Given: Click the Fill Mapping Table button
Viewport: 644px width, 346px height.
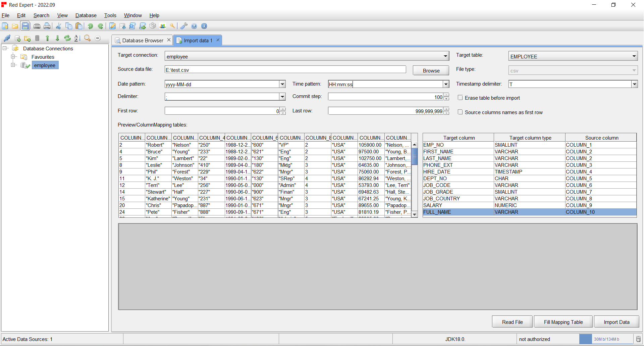Looking at the screenshot, I should (563, 322).
